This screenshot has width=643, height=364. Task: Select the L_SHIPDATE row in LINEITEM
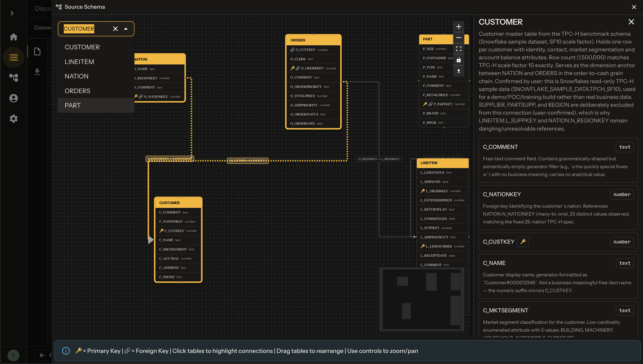[442, 182]
